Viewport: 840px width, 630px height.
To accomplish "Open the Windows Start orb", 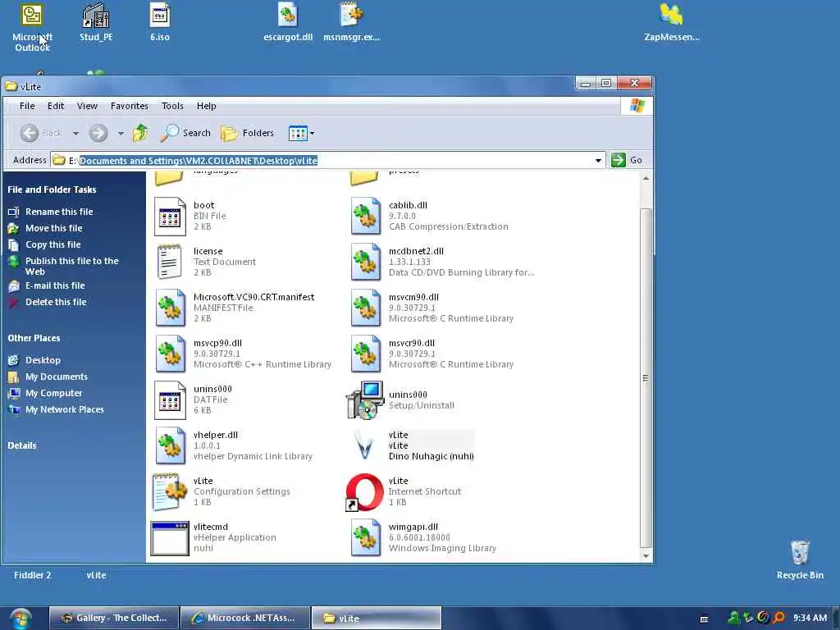I will (x=21, y=619).
